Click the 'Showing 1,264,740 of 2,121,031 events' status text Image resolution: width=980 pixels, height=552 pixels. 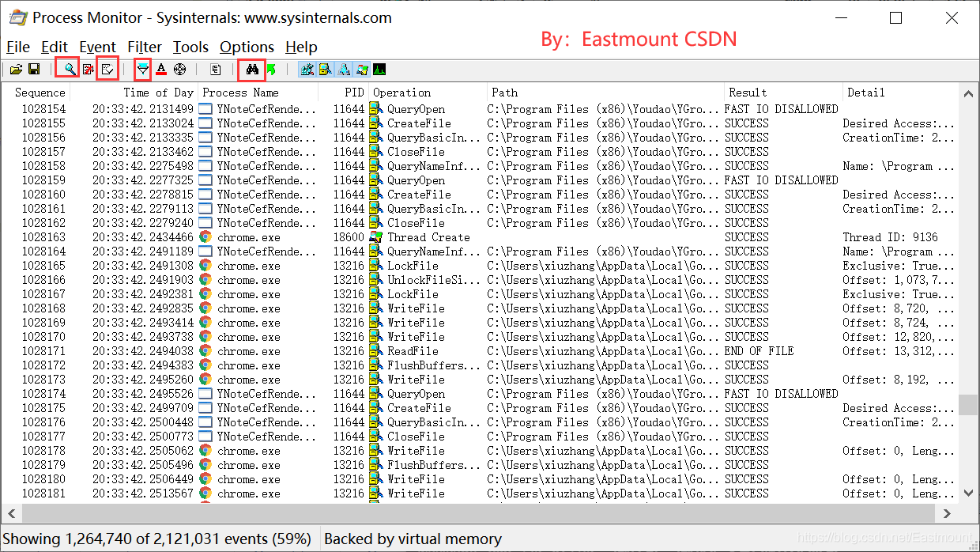(156, 539)
